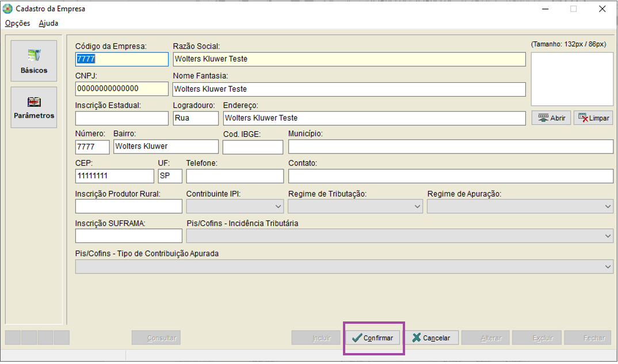The height and width of the screenshot is (364, 618).
Task: Click the Contato field
Action: click(451, 176)
